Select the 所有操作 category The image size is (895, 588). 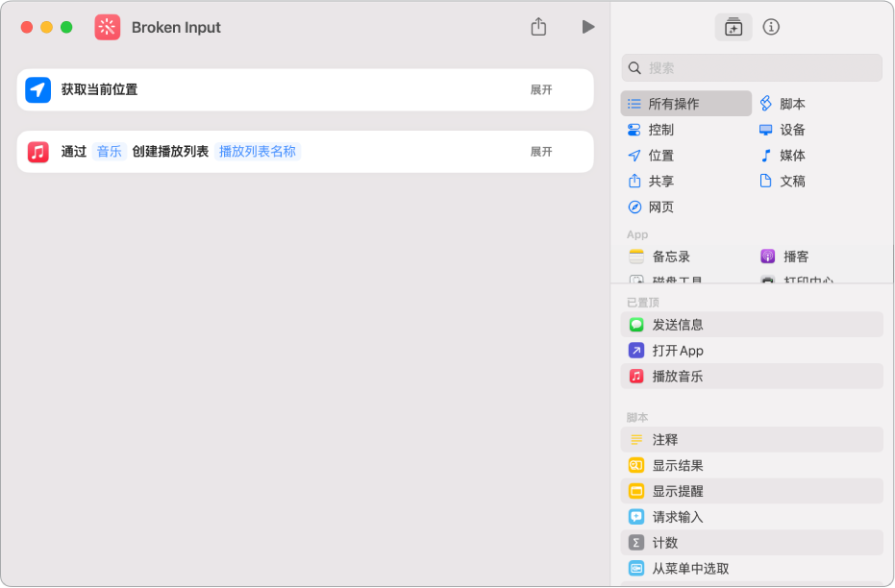(x=686, y=104)
